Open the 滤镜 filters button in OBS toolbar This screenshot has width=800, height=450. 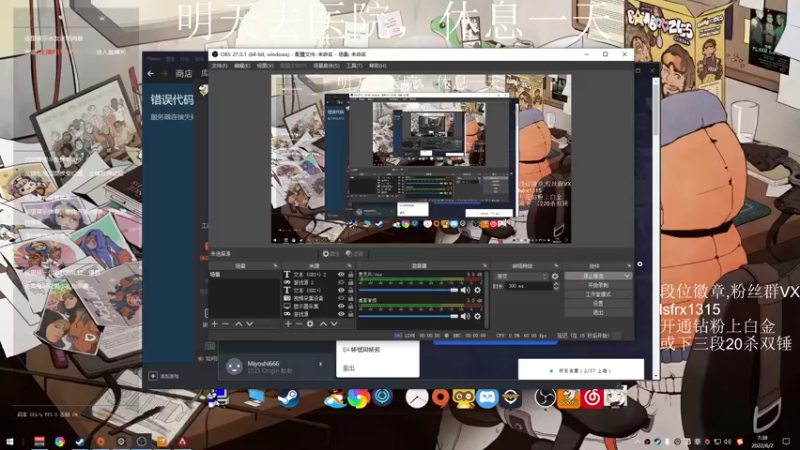click(355, 254)
